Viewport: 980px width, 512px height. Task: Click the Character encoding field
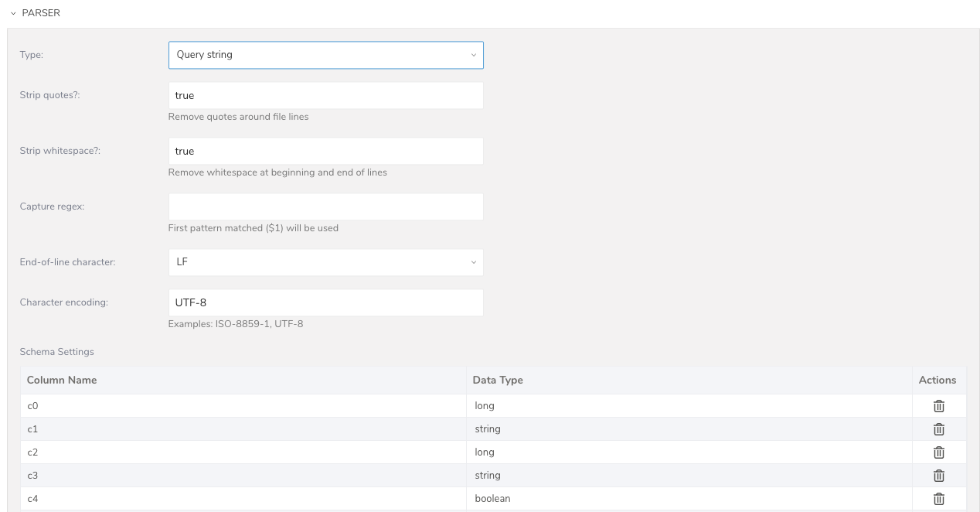click(325, 302)
